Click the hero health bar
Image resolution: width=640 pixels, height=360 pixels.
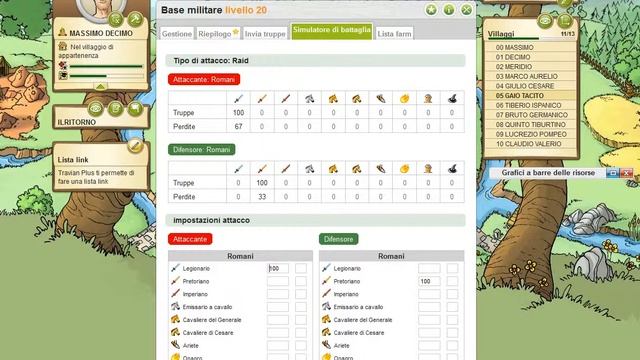click(106, 66)
